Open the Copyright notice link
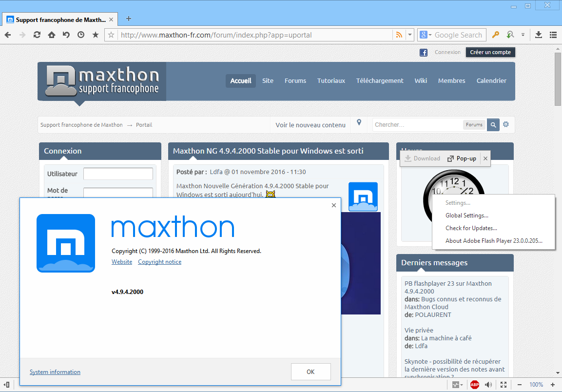 point(160,262)
